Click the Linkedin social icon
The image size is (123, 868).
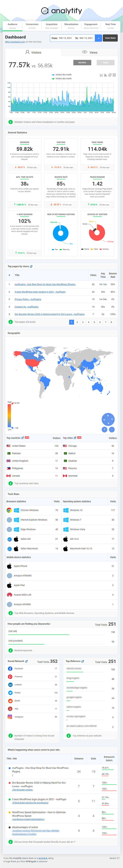pyautogui.click(x=10, y=685)
